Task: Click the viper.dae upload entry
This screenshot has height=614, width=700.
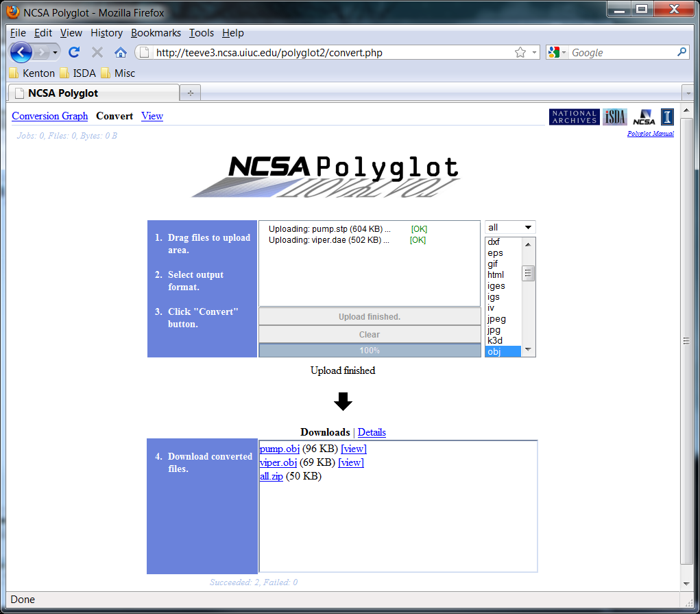Action: tap(347, 240)
